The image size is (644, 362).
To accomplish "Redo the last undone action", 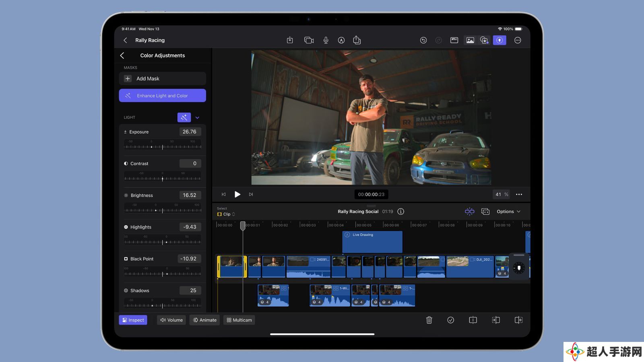I will point(439,40).
